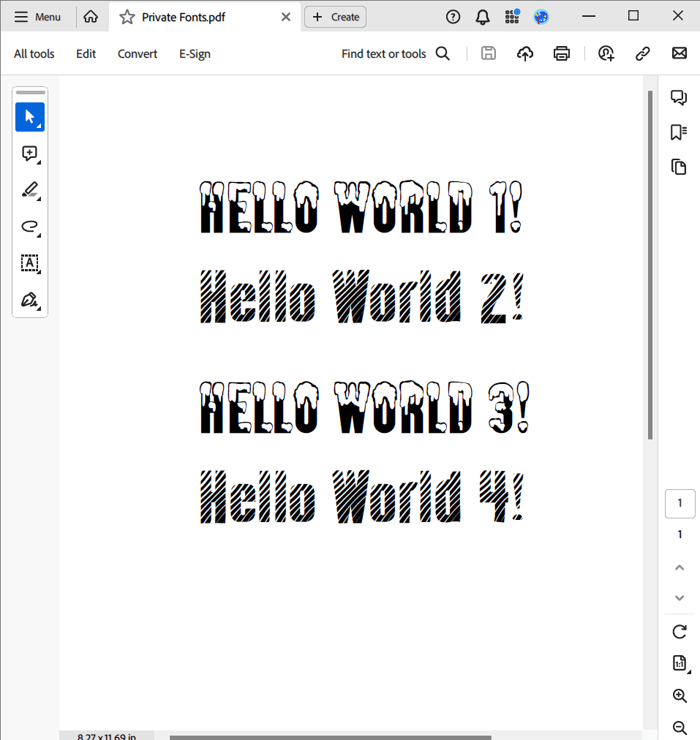The image size is (700, 740).
Task: Star the Private Fonts.pdf file
Action: pyautogui.click(x=127, y=17)
